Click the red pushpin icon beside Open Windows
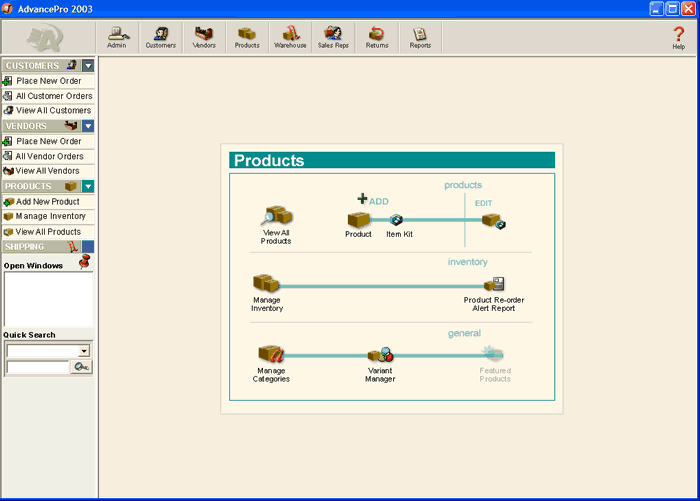The width and height of the screenshot is (700, 501). (x=84, y=262)
